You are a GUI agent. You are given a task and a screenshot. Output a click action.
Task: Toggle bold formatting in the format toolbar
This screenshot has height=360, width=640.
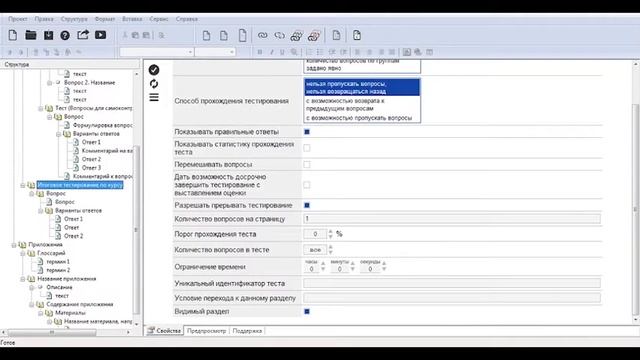(x=260, y=52)
